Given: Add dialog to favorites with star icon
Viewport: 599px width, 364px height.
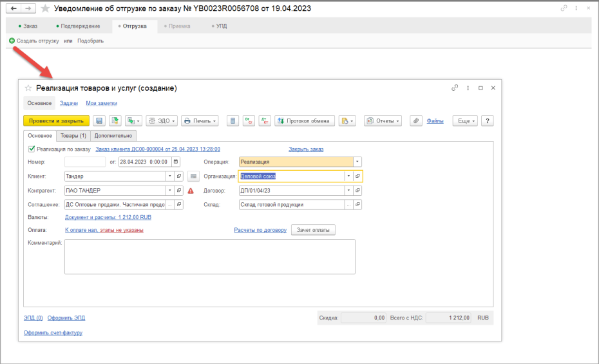Looking at the screenshot, I should [28, 88].
